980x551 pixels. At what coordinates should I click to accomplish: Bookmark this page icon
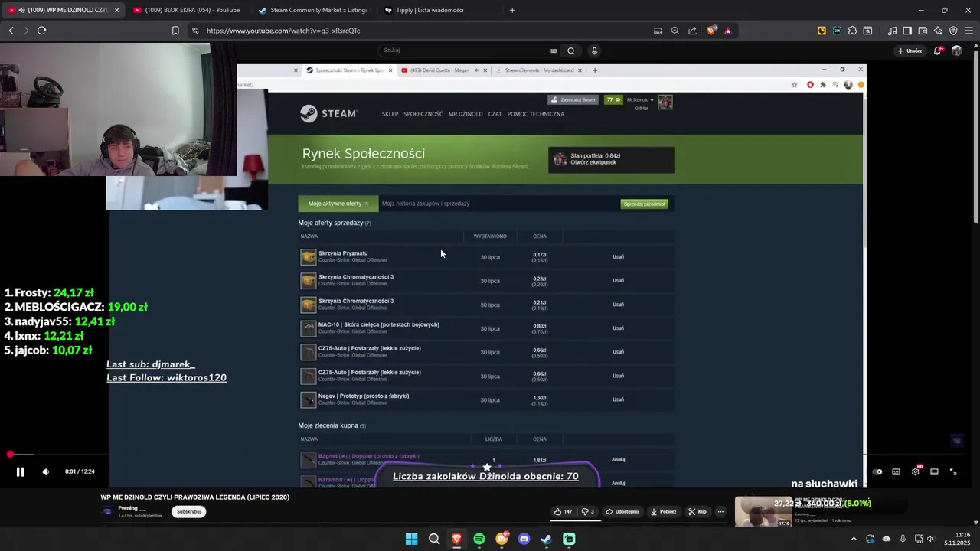[175, 31]
